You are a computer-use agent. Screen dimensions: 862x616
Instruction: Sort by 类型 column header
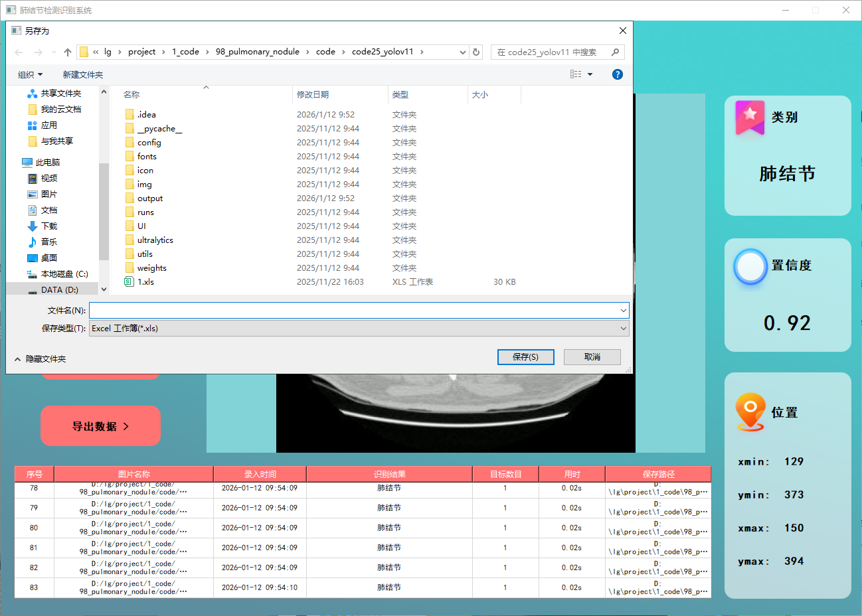click(428, 95)
